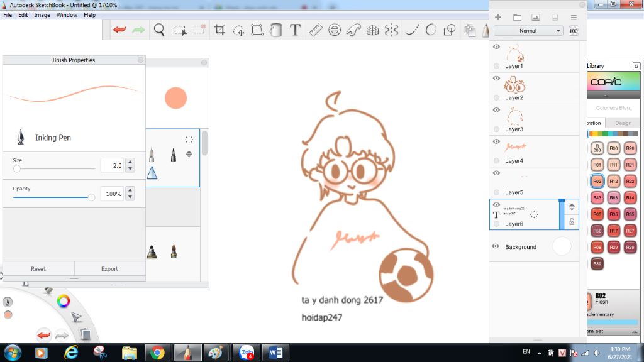The image size is (644, 362).
Task: Click the brush Opacity slider handle
Action: click(91, 197)
